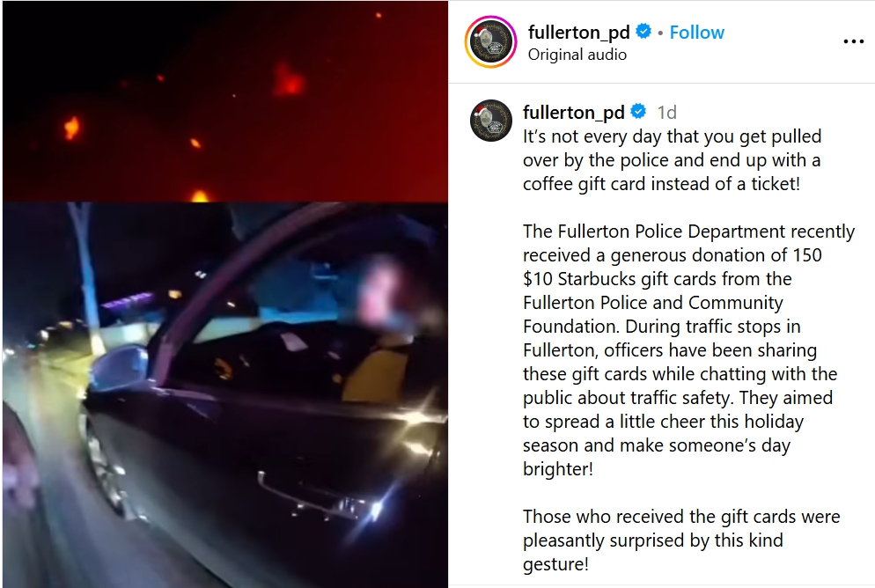This screenshot has height=588, width=875.
Task: Open the small profile avatar beside caption
Action: [491, 121]
